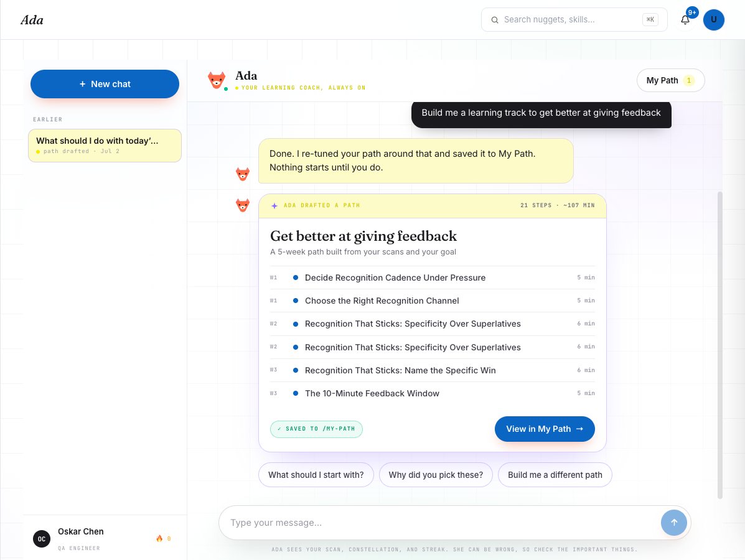The image size is (745, 560).
Task: Click the chat scrollbar
Action: click(x=720, y=345)
